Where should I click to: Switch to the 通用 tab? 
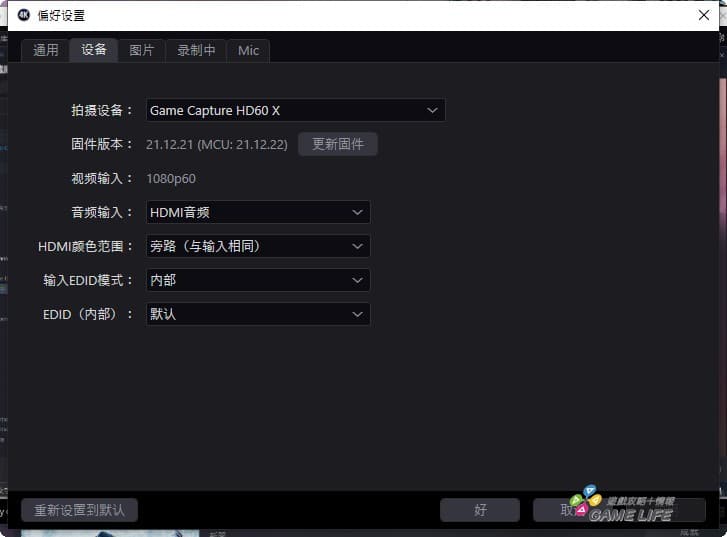[x=46, y=50]
